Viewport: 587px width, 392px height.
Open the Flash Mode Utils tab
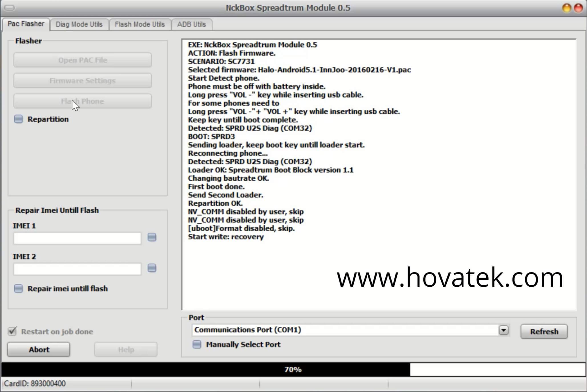[140, 25]
